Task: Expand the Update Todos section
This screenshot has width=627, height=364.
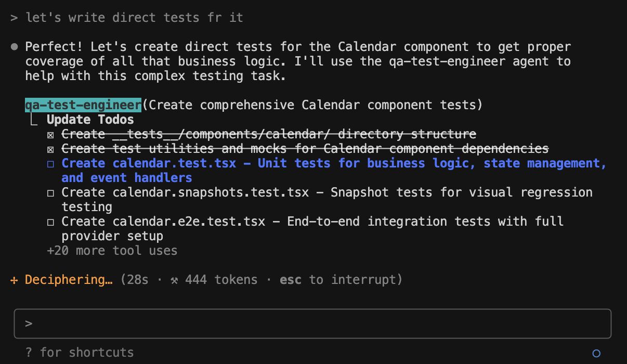Action: 90,120
